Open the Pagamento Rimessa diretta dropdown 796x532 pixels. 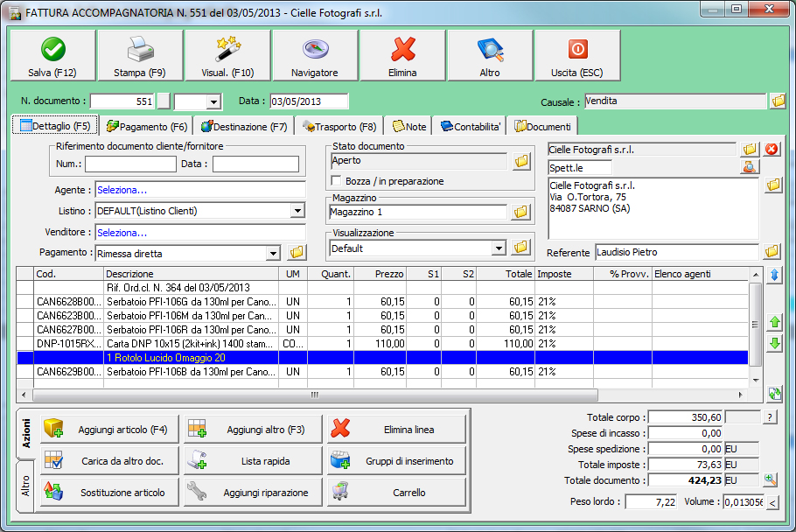[273, 253]
